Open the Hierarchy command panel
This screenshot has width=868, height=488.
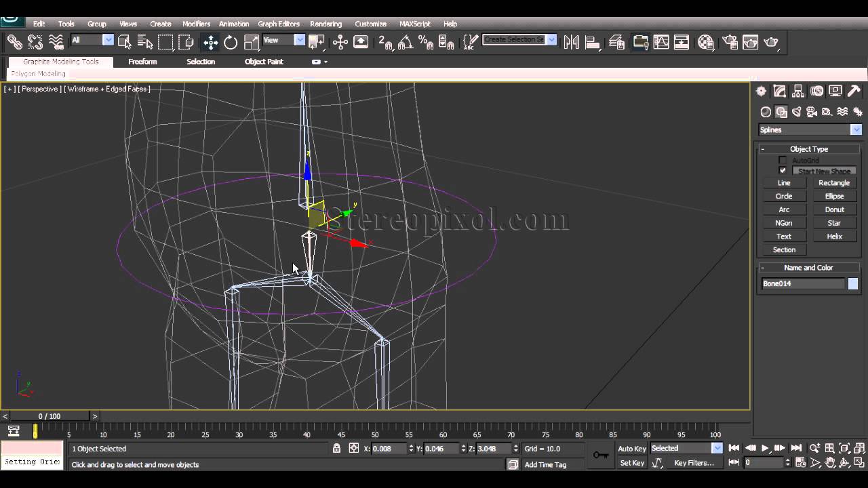click(798, 91)
